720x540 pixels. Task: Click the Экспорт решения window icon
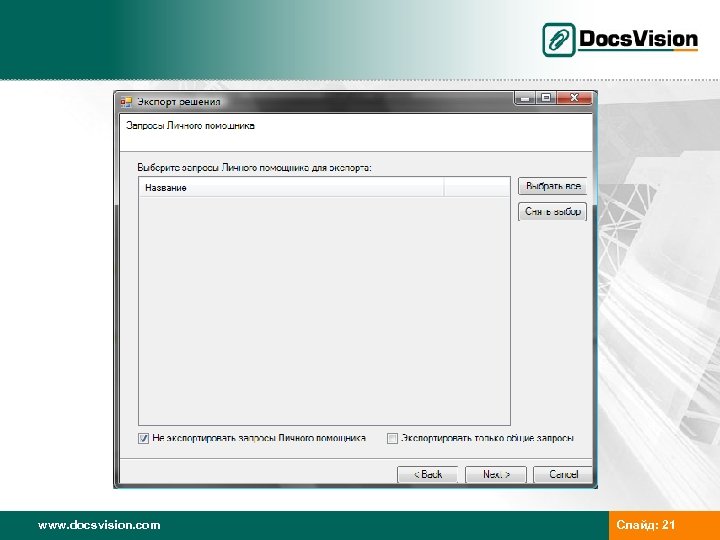pos(126,102)
